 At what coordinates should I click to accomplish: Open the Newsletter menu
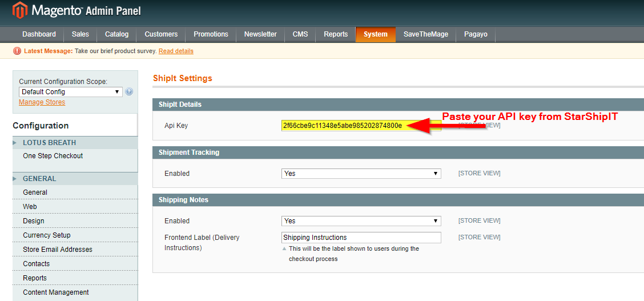(x=260, y=34)
